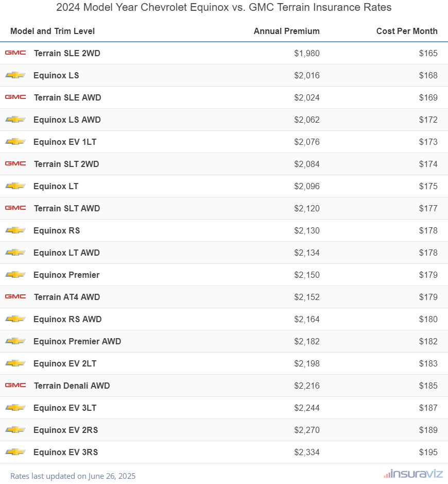448x484 pixels.
Task: Click the Chevrolet logo beside Equinox LS AWD
Action: 15,120
